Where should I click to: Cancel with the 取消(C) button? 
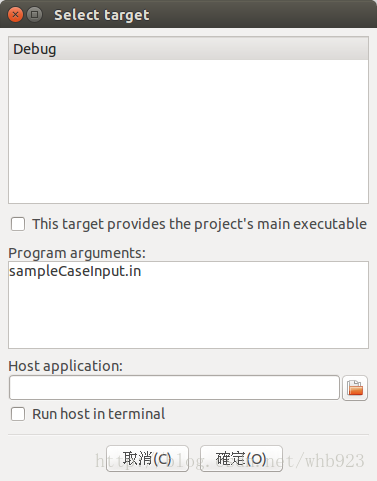pyautogui.click(x=147, y=459)
